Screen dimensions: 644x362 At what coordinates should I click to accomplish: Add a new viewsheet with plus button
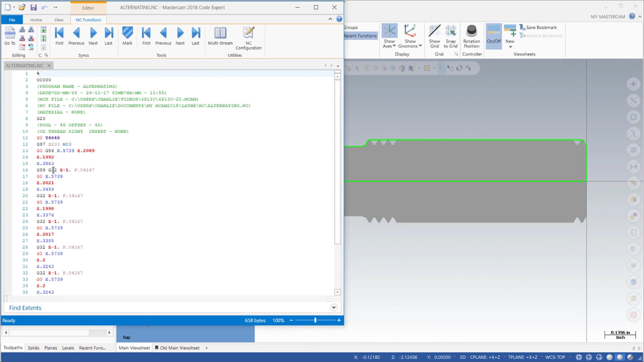pyautogui.click(x=206, y=348)
